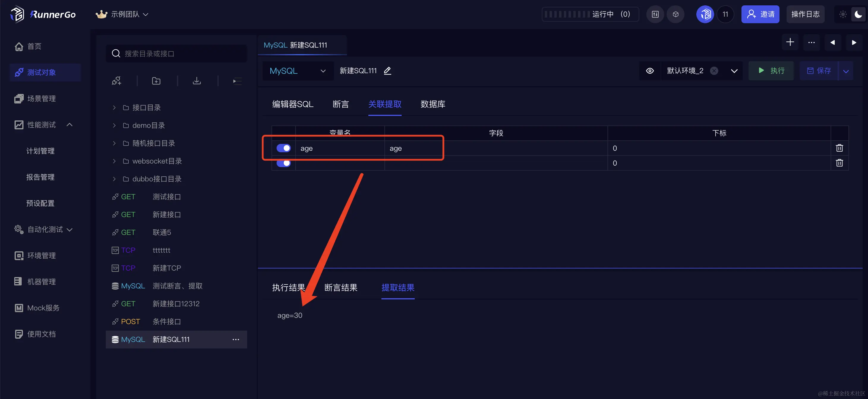This screenshot has width=868, height=399.
Task: Click the add new interface icon
Action: (116, 81)
